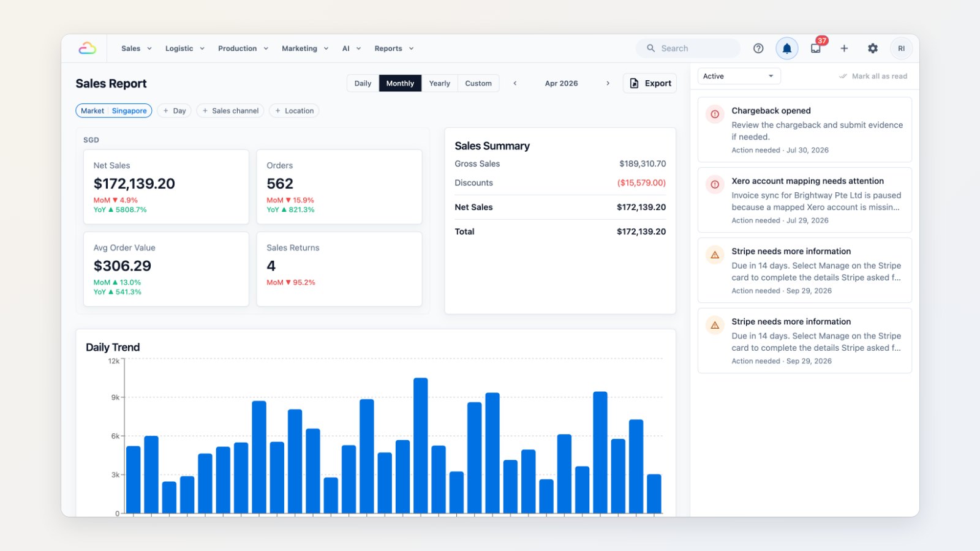This screenshot has width=980, height=551.
Task: Click in the Search field
Action: click(688, 48)
